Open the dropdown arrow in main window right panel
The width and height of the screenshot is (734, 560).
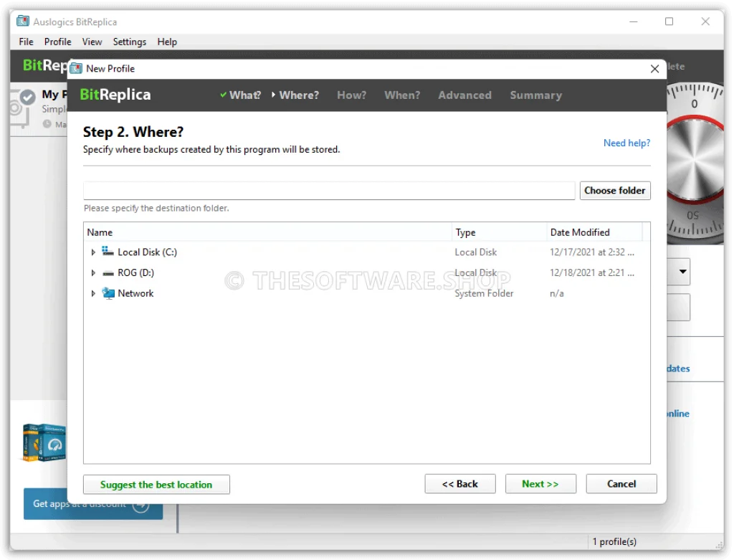tap(682, 272)
